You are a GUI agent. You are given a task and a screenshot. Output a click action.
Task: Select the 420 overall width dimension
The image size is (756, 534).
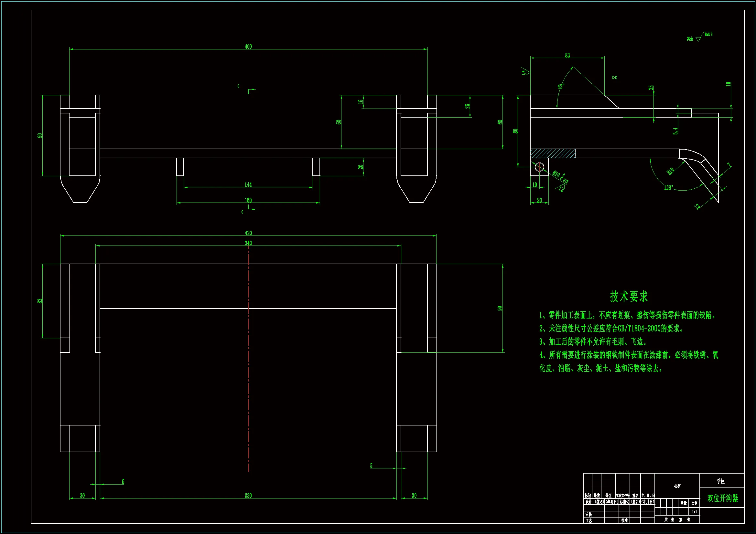tap(248, 233)
